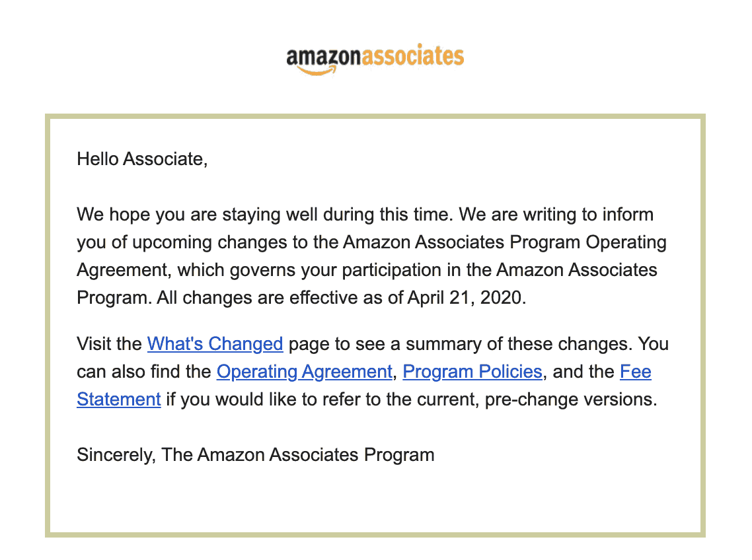Screen dimensions: 752x560
Task: Click the orange smile arrow under amazon
Action: click(x=317, y=71)
